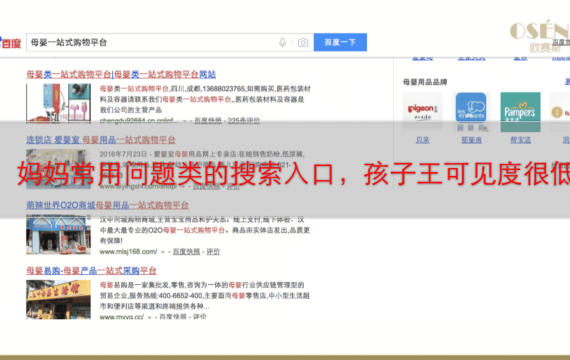Open 百度快照 for the mlsj168 result
The image size is (570, 360).
click(x=186, y=252)
